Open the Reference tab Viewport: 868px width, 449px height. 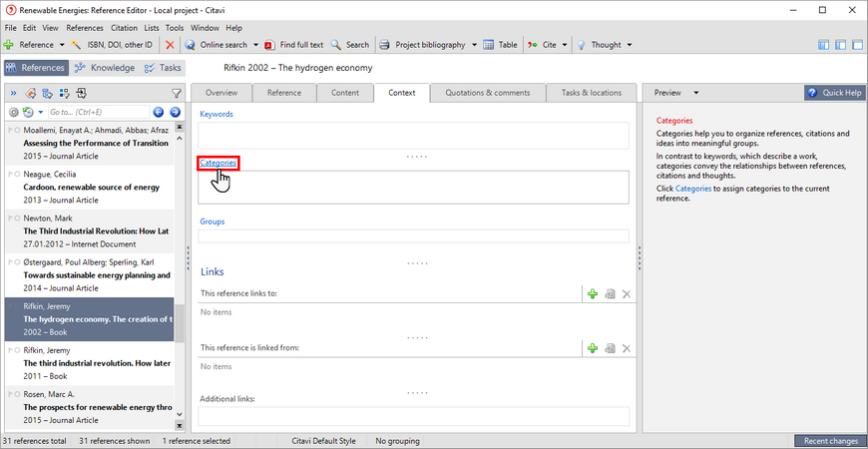pyautogui.click(x=284, y=93)
